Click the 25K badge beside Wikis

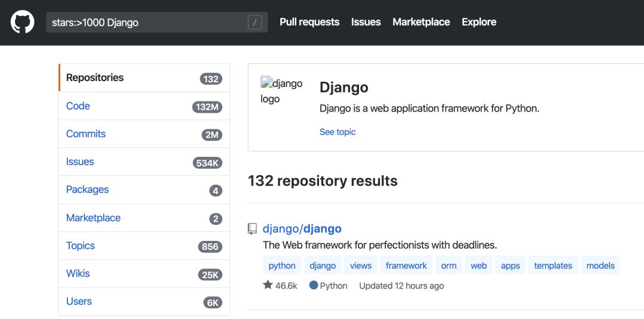click(210, 275)
